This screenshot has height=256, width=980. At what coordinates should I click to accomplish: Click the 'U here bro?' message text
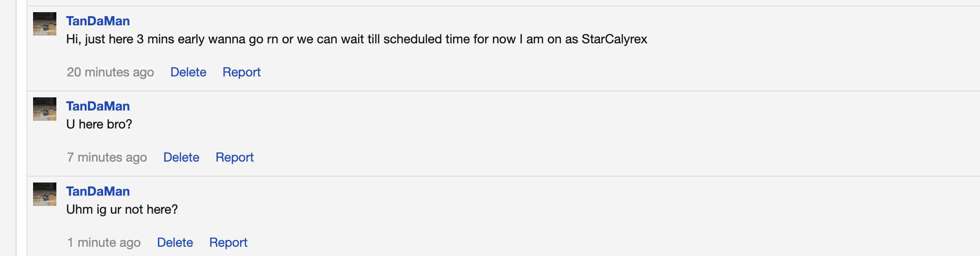pyautogui.click(x=99, y=125)
